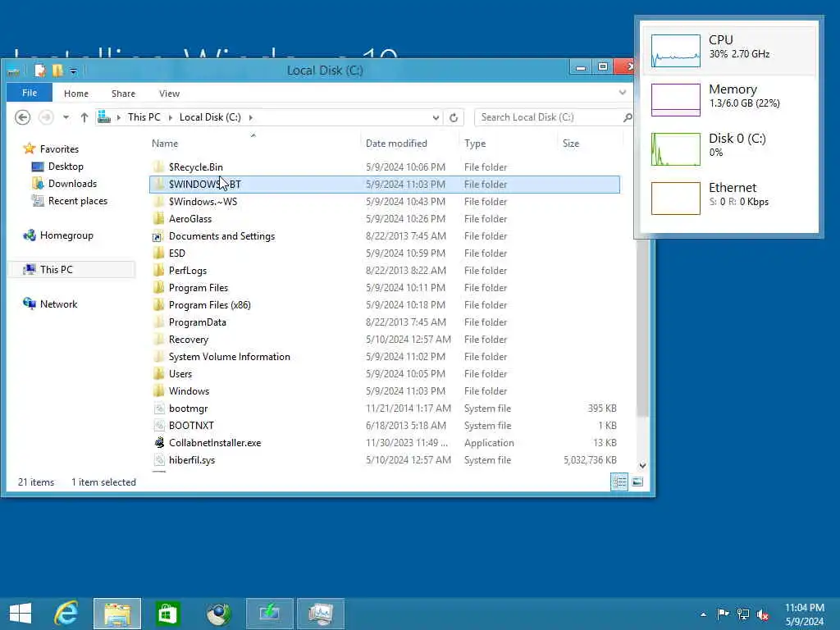
Task: Select the Users folder icon
Action: pyautogui.click(x=158, y=373)
